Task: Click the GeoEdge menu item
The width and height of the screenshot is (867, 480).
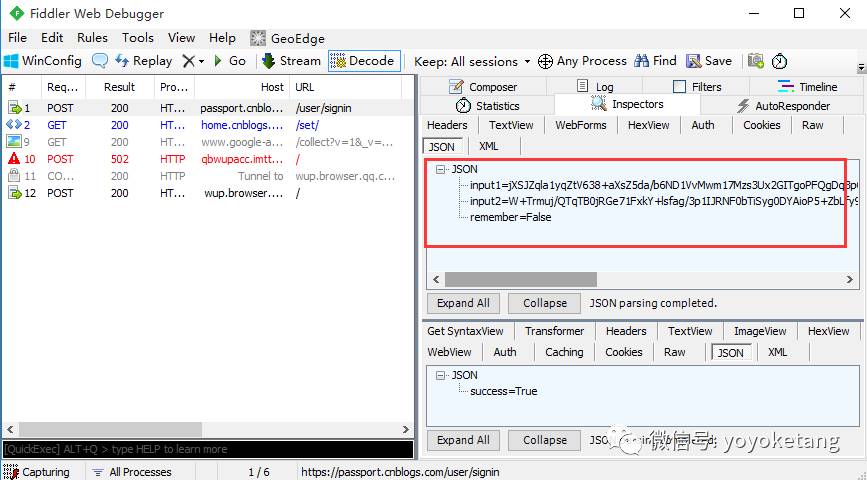Action: (x=288, y=38)
